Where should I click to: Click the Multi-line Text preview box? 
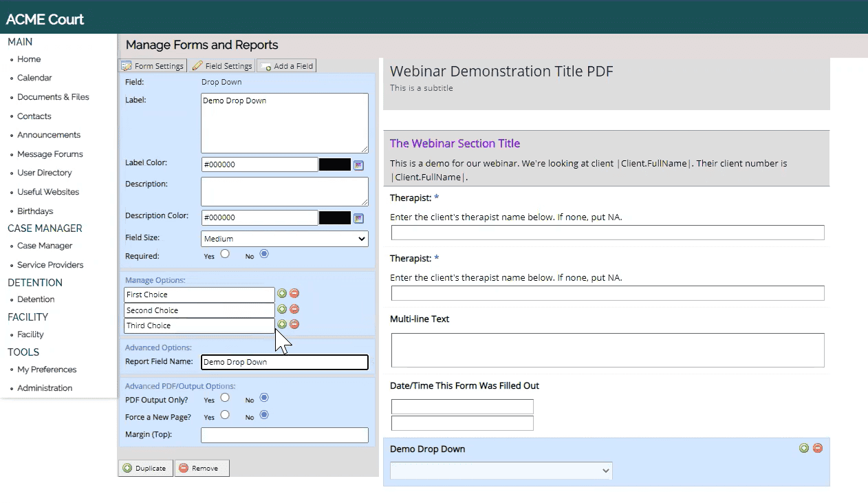click(608, 350)
